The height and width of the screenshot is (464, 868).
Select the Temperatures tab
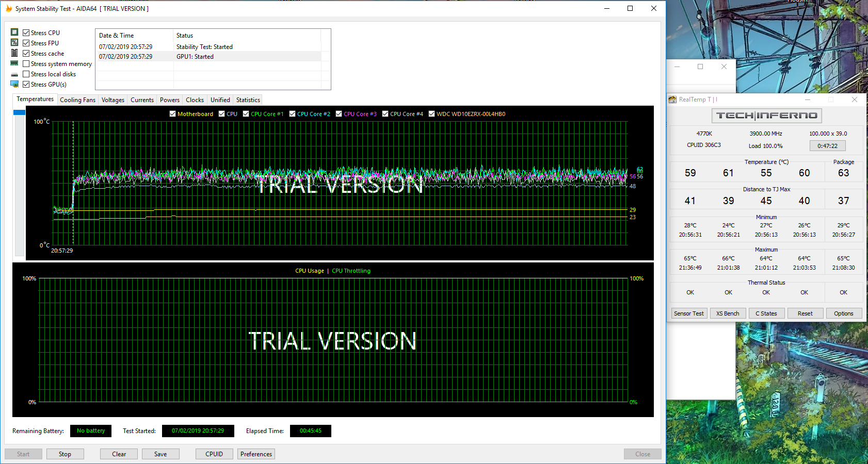[35, 99]
